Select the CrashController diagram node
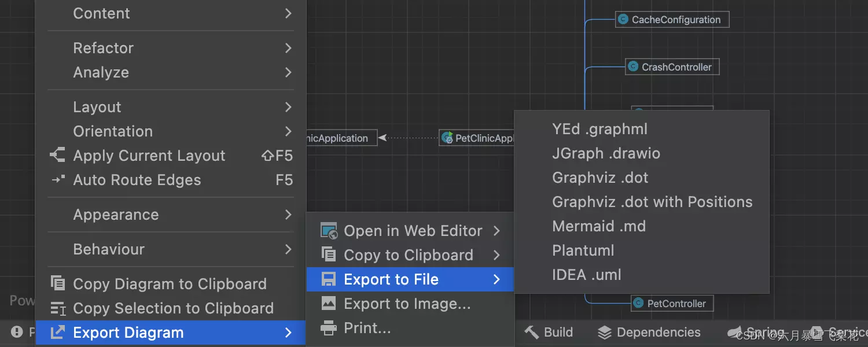Screen dimensions: 868x347 672,67
